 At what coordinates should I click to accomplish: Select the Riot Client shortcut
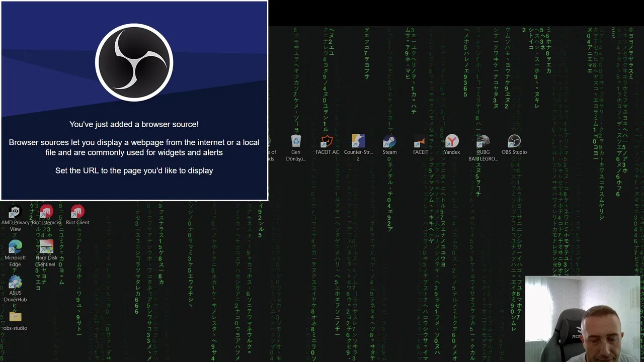(x=77, y=215)
